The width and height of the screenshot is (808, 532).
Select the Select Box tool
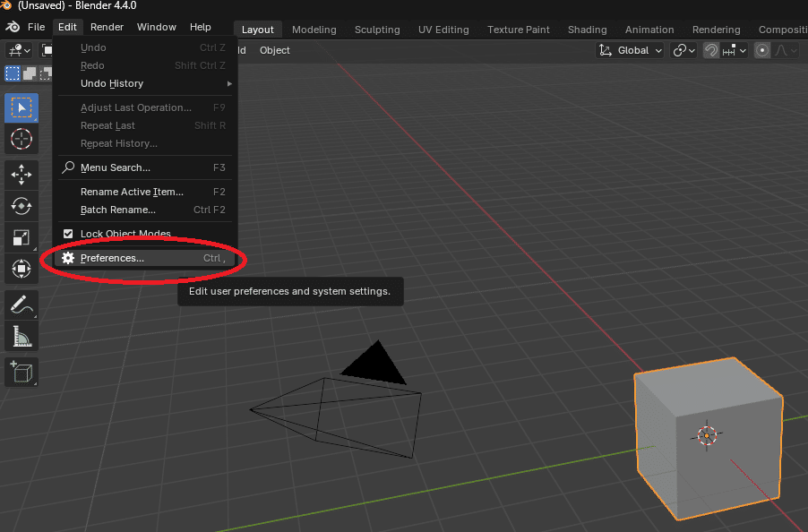coord(21,107)
